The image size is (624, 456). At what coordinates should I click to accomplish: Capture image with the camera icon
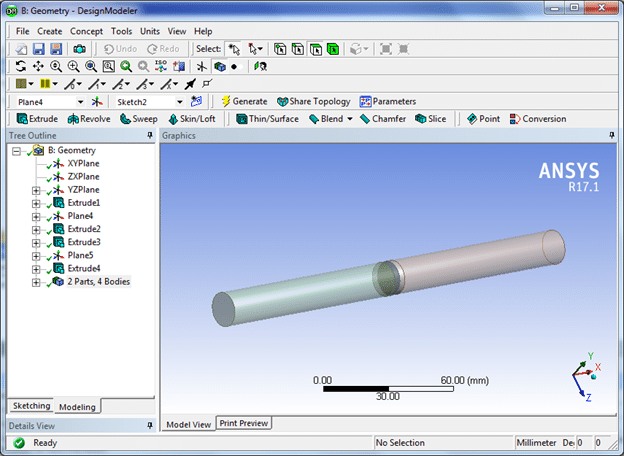79,48
